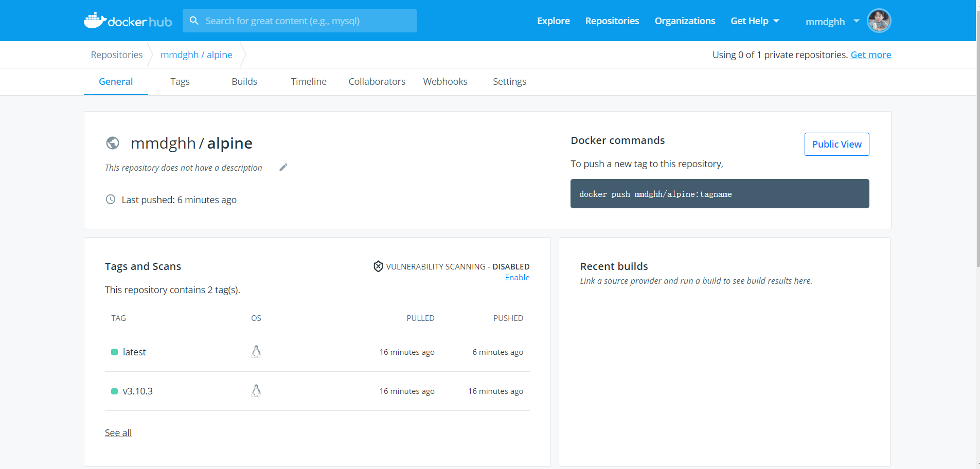Click "6 minutes ago" pushed time for latest
This screenshot has width=980, height=469.
[498, 352]
